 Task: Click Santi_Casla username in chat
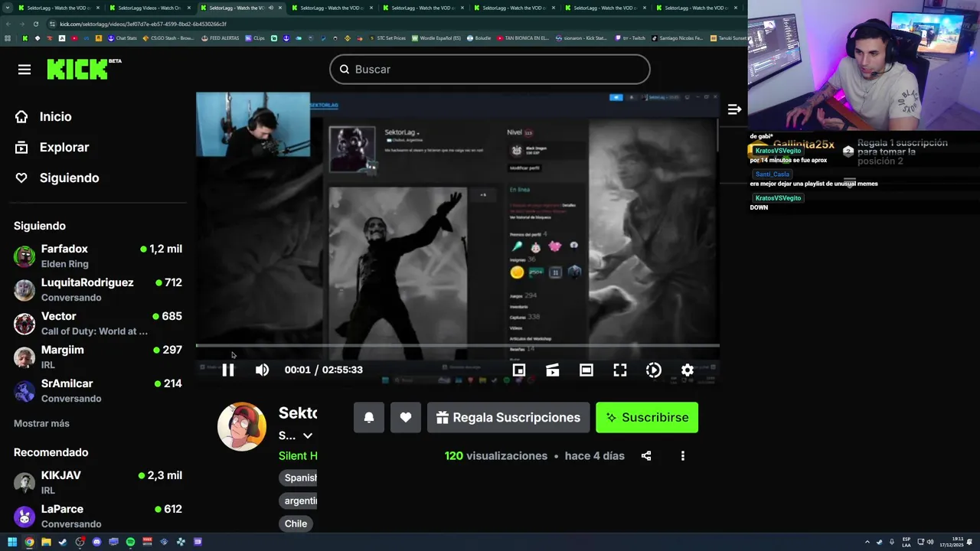click(772, 174)
